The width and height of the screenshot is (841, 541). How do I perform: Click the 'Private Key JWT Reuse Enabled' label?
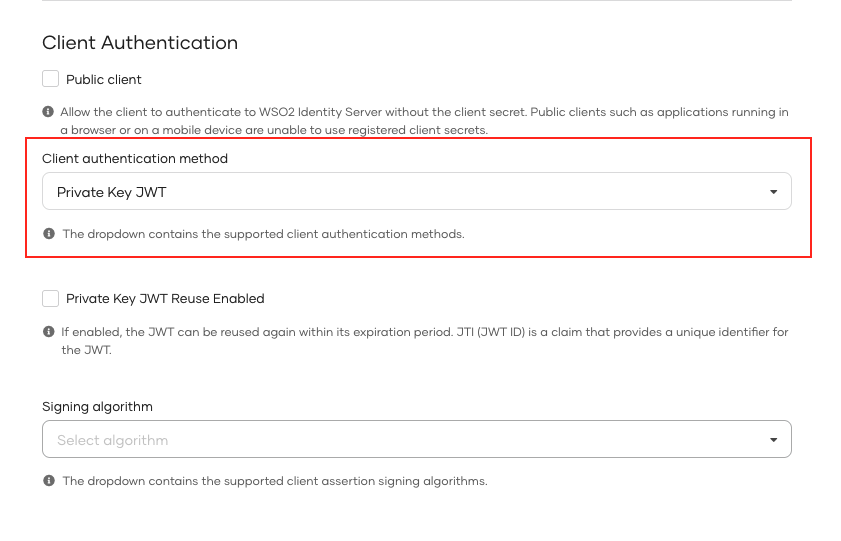pos(165,298)
